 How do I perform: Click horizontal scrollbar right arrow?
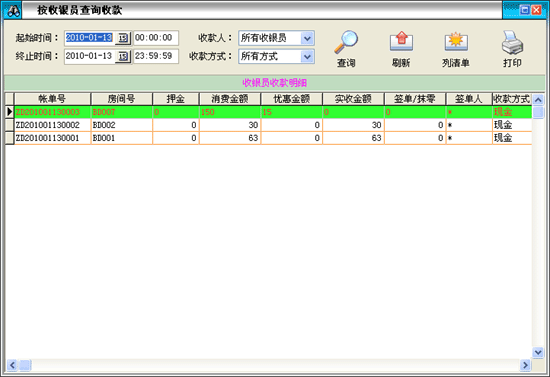pyautogui.click(x=525, y=365)
